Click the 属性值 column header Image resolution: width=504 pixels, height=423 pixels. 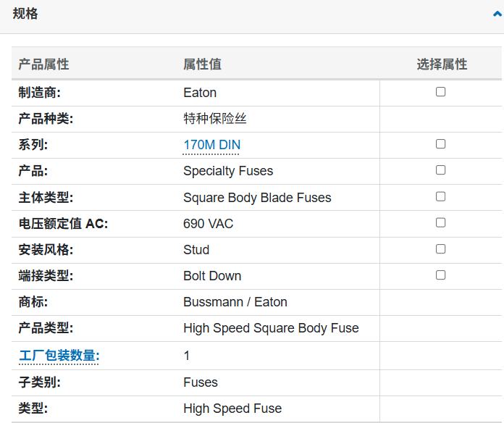click(202, 64)
